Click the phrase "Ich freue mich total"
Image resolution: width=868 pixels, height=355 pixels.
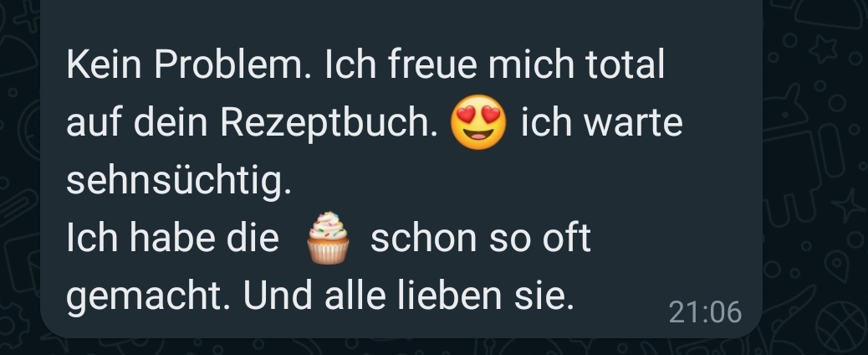click(x=493, y=64)
